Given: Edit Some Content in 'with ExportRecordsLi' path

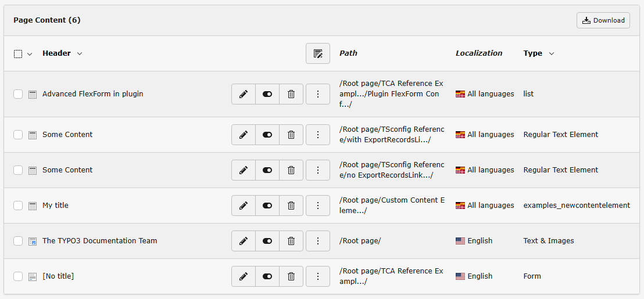Looking at the screenshot, I should click(x=244, y=135).
